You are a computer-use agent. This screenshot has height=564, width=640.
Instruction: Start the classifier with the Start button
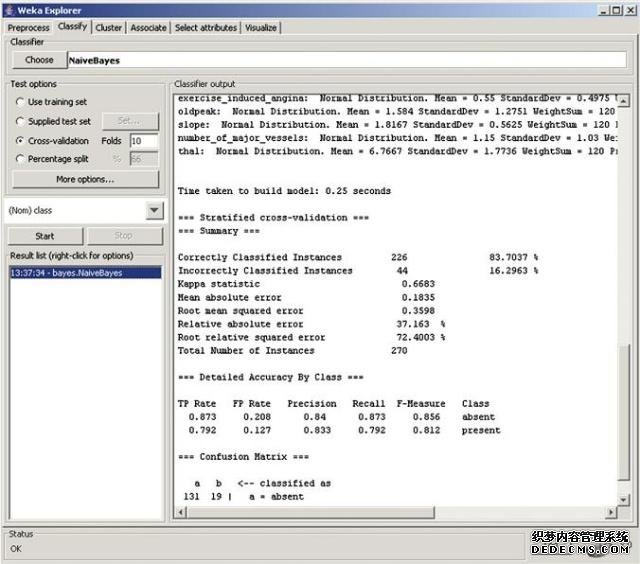click(x=45, y=237)
